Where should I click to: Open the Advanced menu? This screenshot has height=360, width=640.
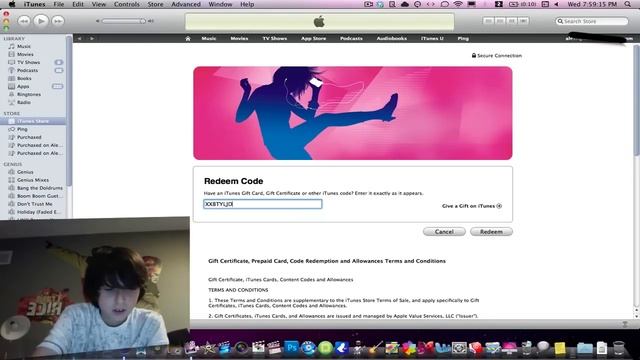(186, 4)
